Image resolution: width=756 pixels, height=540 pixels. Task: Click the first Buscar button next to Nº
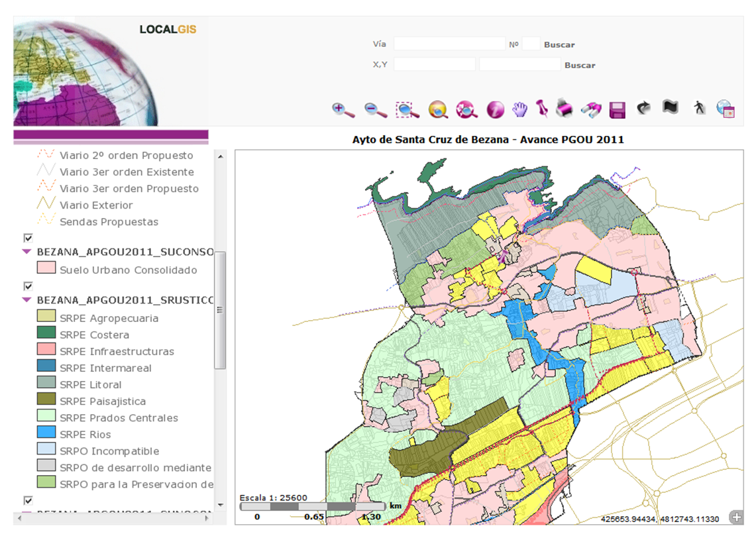(x=559, y=45)
